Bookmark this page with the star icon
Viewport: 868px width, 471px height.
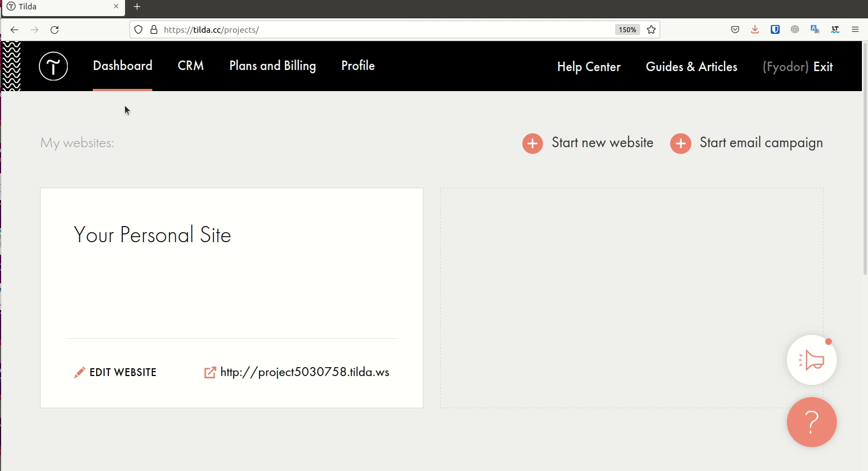(x=651, y=29)
